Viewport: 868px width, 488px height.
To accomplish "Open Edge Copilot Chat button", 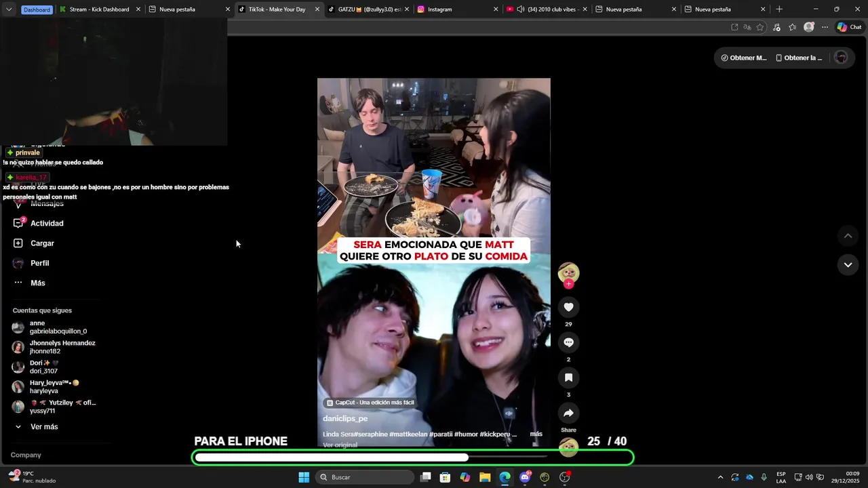I will pos(849,27).
